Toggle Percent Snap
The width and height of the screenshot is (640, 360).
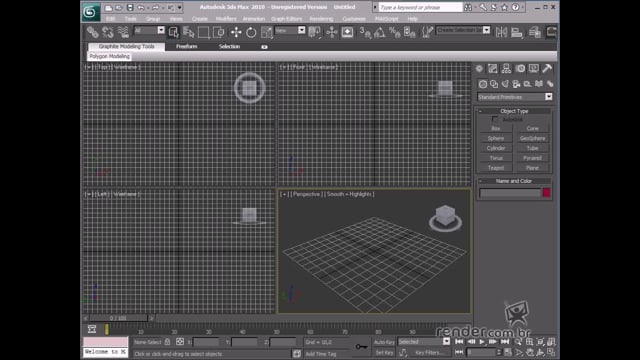(x=394, y=32)
